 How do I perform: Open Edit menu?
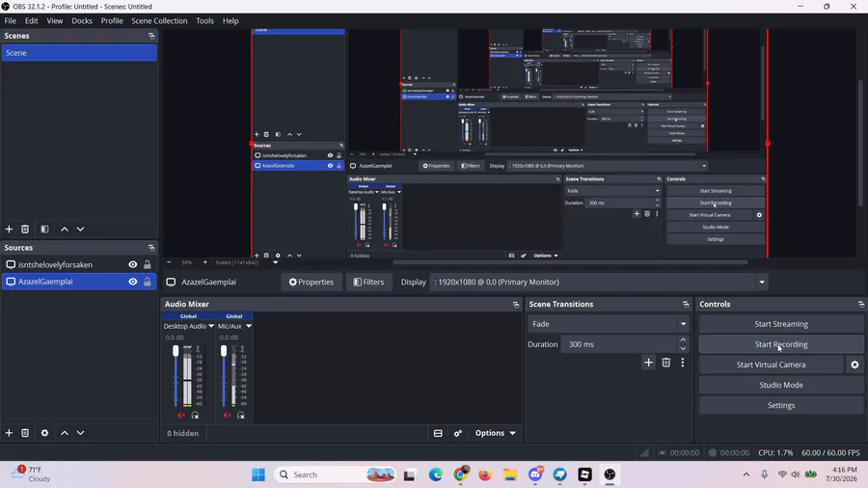(32, 20)
